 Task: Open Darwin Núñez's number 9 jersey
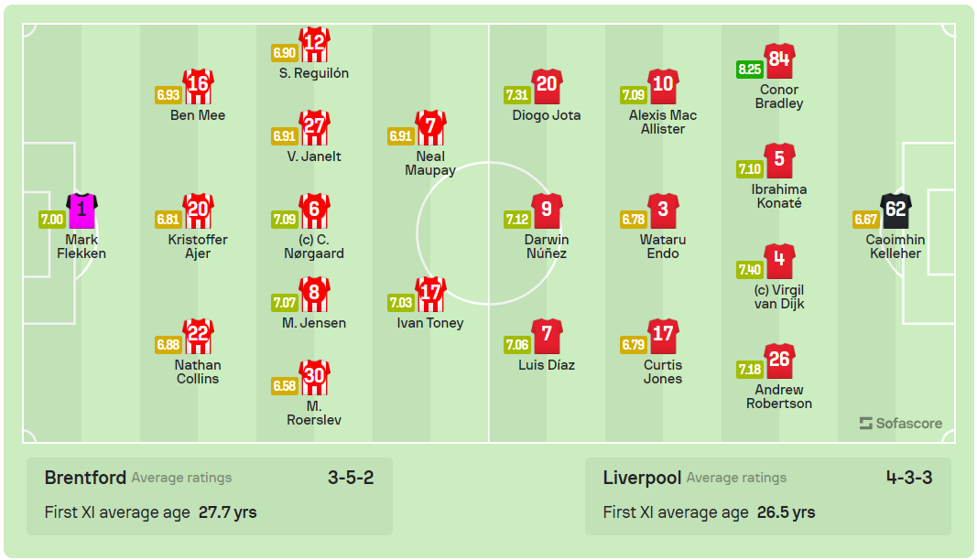547,211
